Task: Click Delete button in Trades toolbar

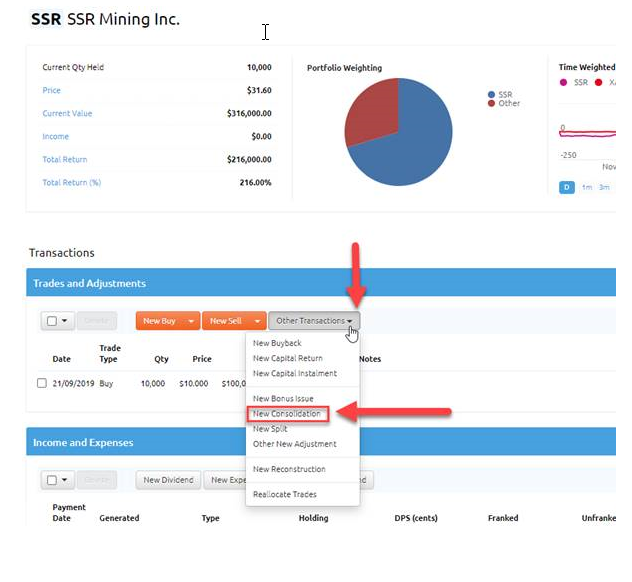Action: (97, 321)
